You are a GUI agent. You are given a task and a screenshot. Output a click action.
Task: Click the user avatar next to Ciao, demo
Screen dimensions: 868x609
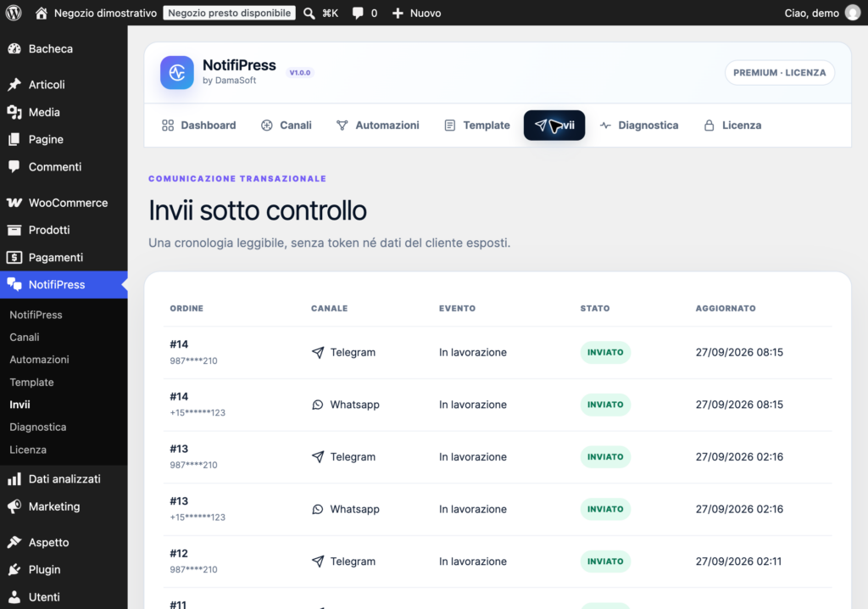[x=853, y=13]
